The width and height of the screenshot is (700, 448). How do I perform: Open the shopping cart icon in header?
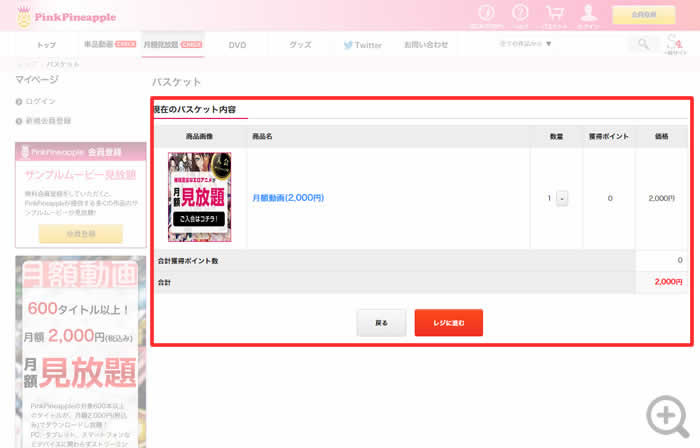[554, 13]
